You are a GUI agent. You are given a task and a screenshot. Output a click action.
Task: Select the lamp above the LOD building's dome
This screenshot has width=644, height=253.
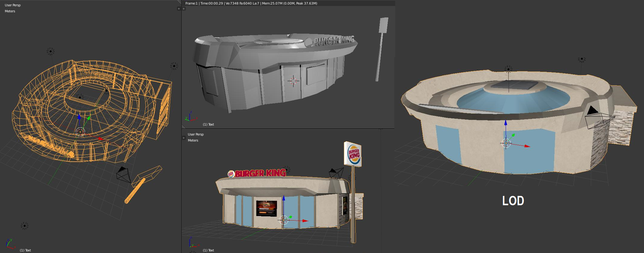tap(508, 69)
